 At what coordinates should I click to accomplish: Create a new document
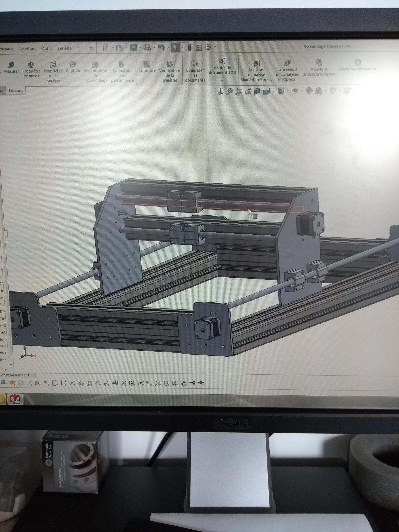point(106,48)
